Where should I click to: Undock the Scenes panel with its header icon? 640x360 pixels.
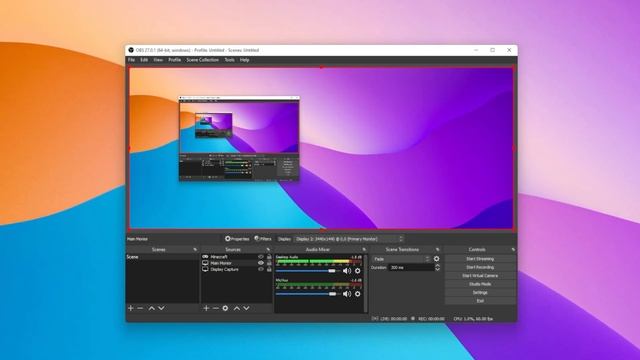pyautogui.click(x=195, y=249)
